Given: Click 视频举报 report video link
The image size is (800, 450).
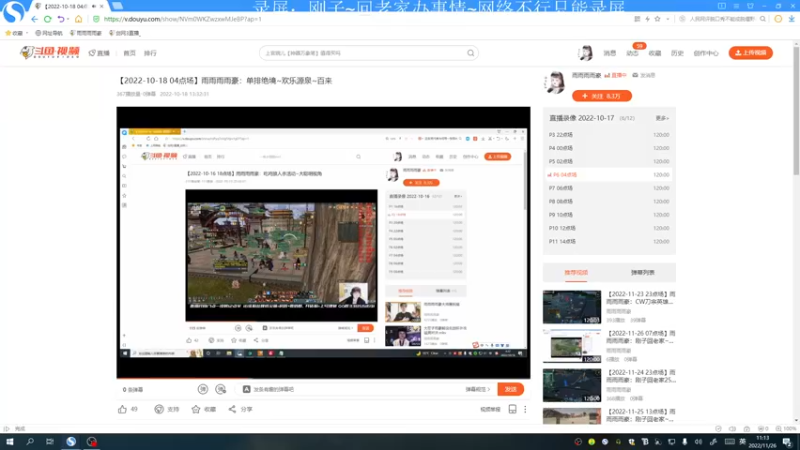Looking at the screenshot, I should 490,409.
